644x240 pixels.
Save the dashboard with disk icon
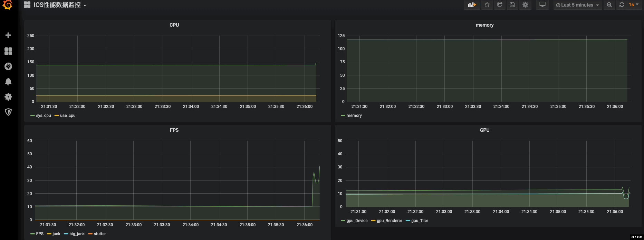click(512, 5)
